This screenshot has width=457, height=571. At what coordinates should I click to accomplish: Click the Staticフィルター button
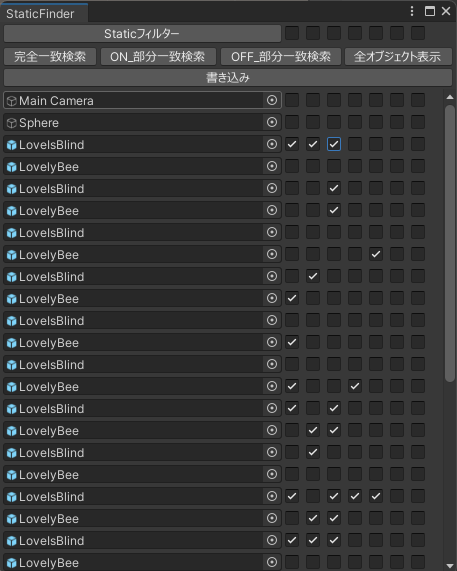coord(142,34)
